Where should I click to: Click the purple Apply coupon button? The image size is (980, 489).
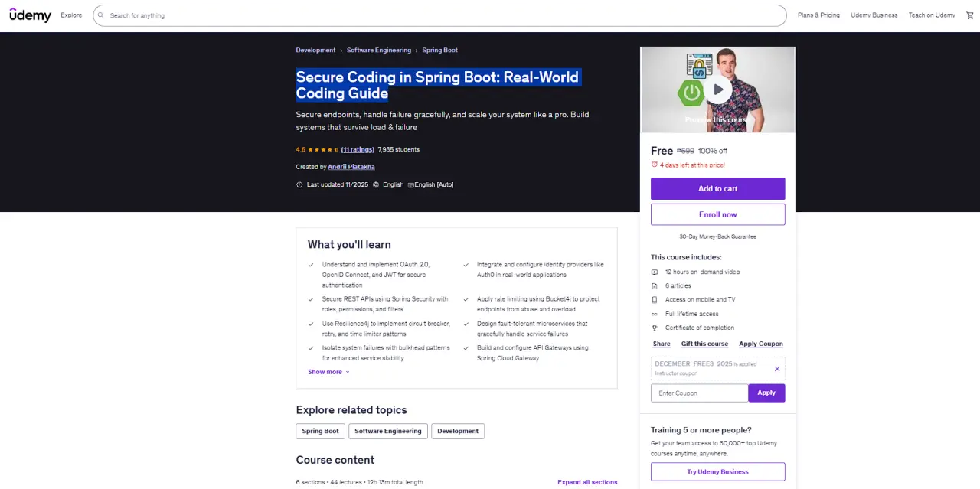coord(766,393)
